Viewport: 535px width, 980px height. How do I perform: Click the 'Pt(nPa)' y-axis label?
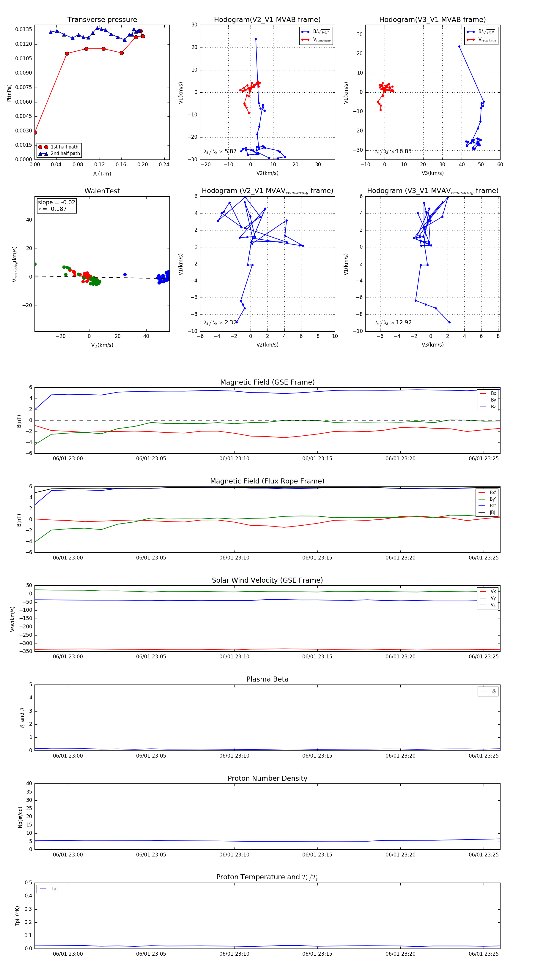pyautogui.click(x=9, y=92)
